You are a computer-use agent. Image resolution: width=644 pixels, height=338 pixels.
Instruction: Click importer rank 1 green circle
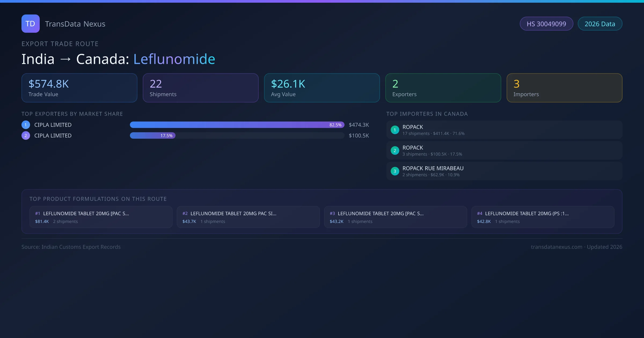pos(395,130)
